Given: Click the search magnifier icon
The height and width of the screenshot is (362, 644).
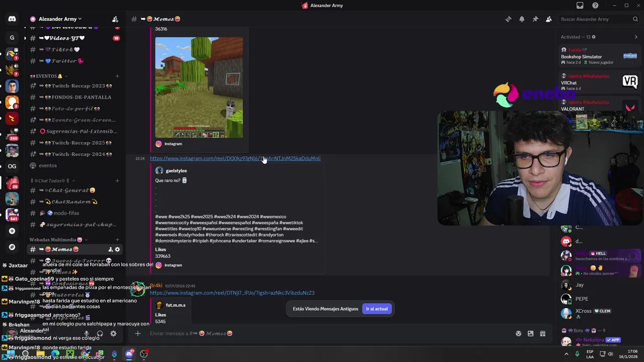Looking at the screenshot, I should coord(635,19).
